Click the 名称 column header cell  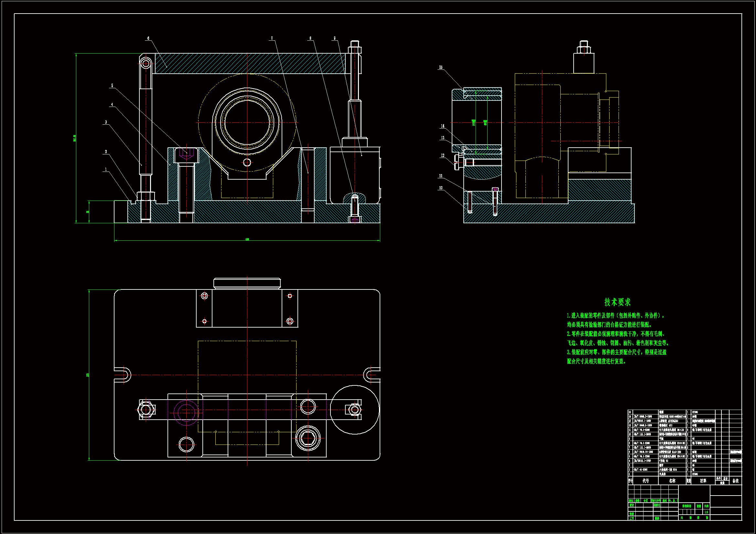click(672, 481)
